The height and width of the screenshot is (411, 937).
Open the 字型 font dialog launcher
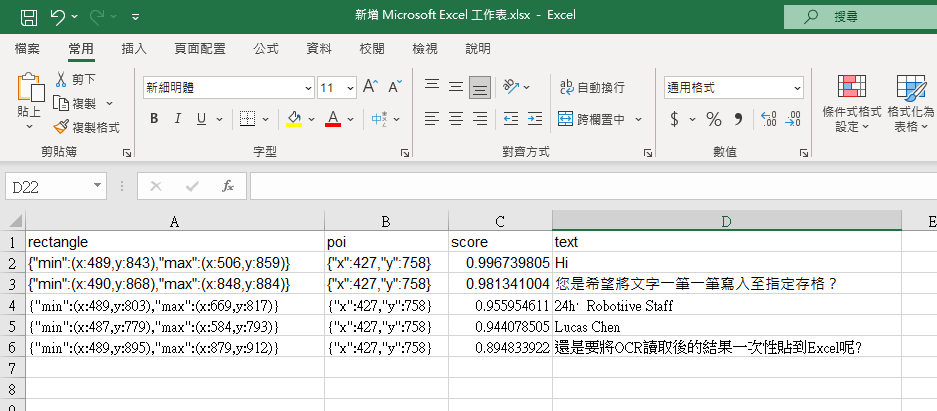[405, 153]
